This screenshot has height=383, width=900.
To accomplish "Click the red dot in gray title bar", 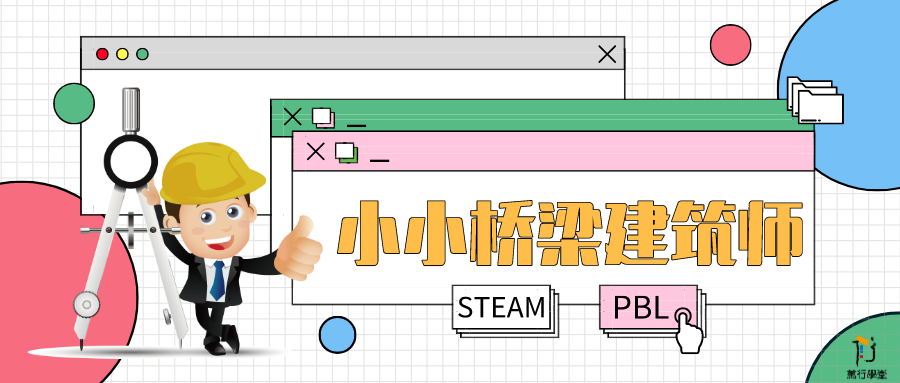I will coord(102,54).
